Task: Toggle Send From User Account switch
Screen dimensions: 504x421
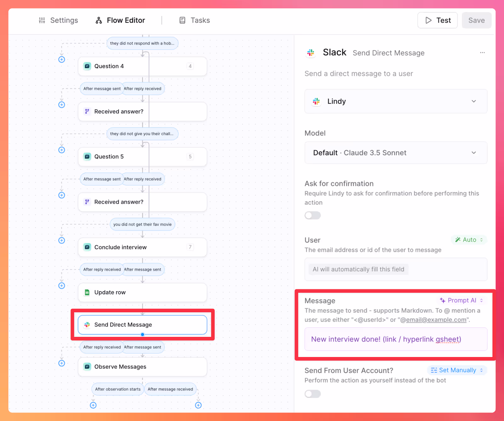Action: (313, 394)
